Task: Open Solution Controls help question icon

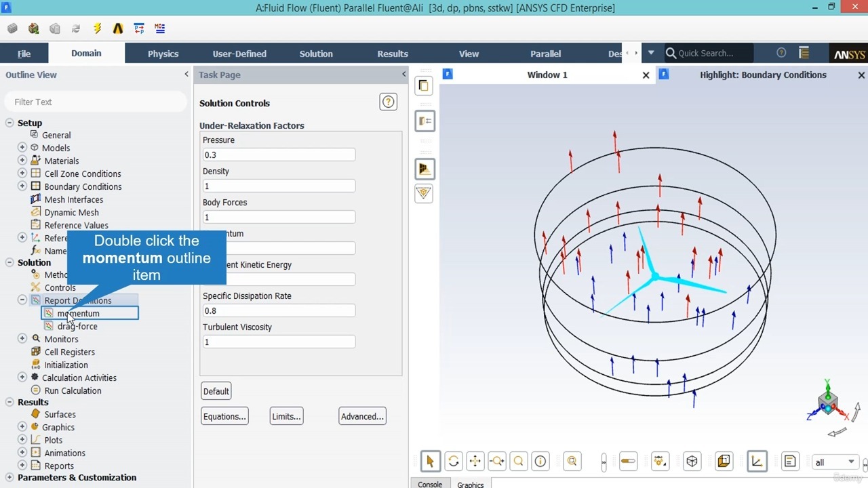Action: click(388, 102)
